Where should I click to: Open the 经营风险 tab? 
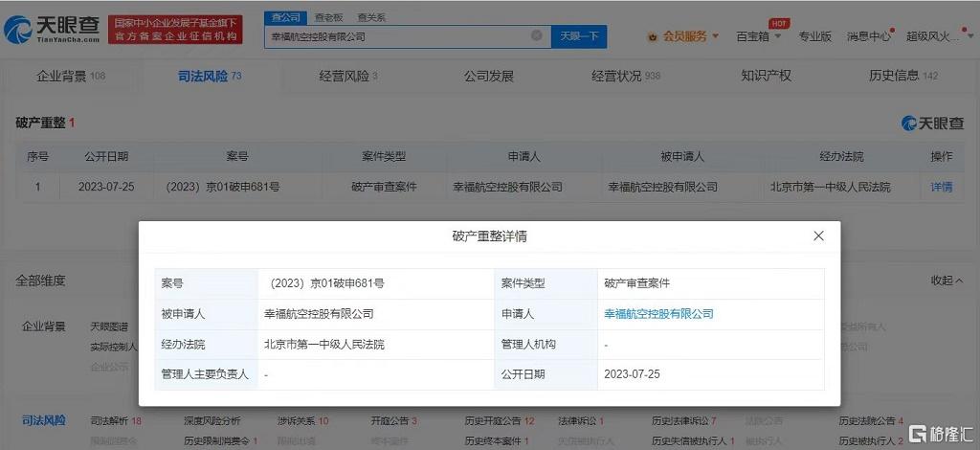(x=348, y=77)
